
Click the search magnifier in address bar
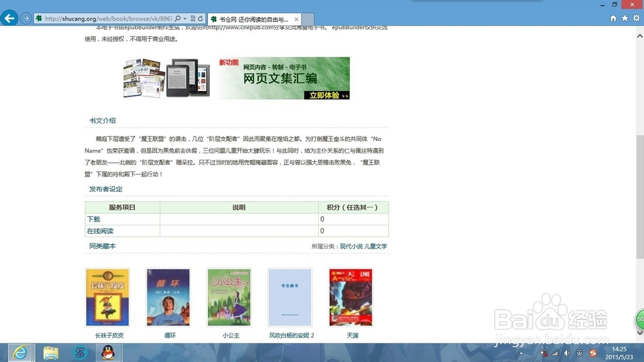pos(178,19)
